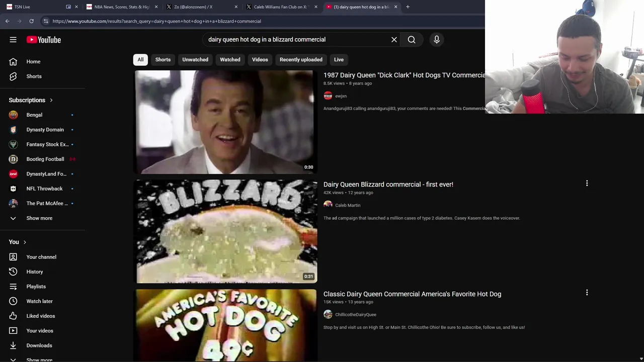Play America's Favorite Hot Dog thumbnail
The image size is (644, 362).
coord(225,325)
